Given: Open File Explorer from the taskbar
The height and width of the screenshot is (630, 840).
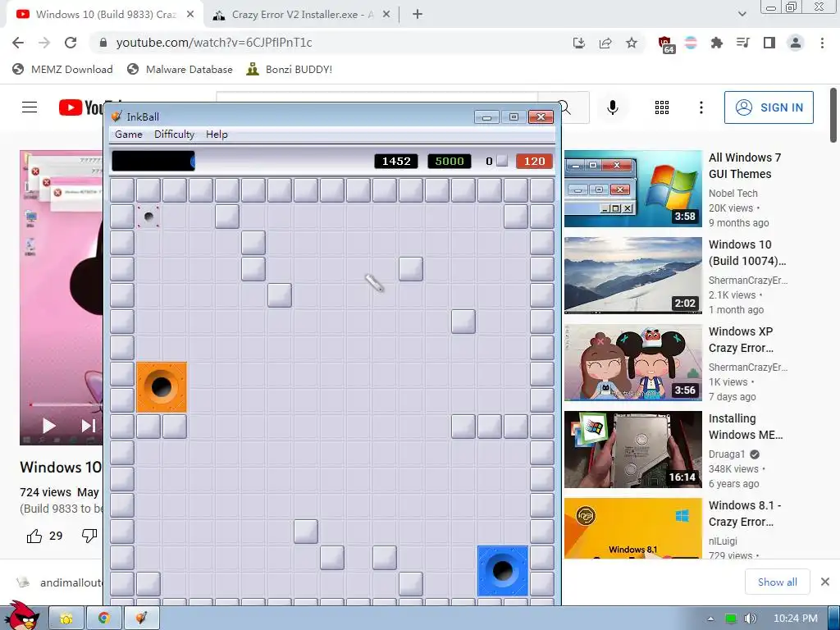Looking at the screenshot, I should click(66, 619).
